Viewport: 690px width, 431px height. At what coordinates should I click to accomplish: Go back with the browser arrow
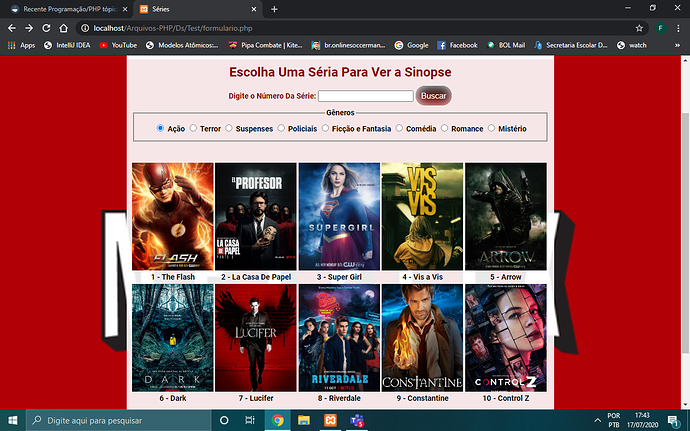click(12, 28)
